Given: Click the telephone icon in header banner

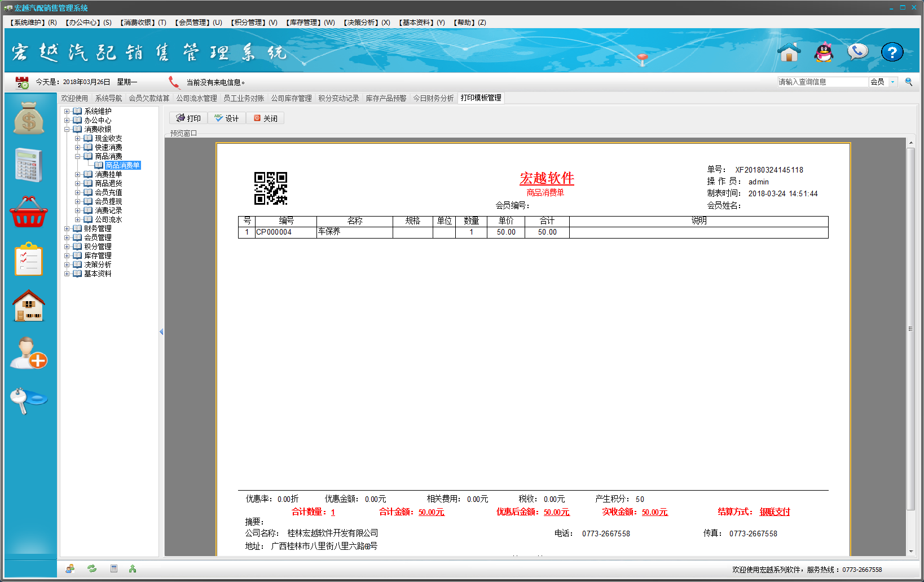Looking at the screenshot, I should (x=857, y=52).
